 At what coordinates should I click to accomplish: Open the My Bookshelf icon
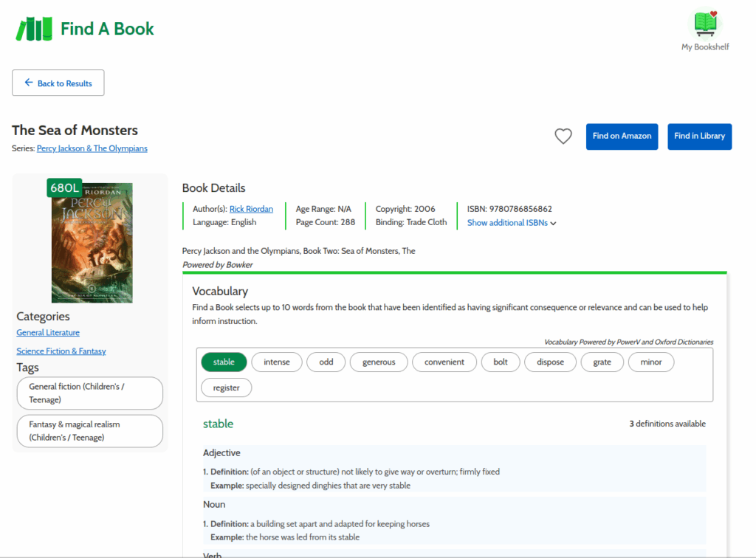pyautogui.click(x=705, y=30)
